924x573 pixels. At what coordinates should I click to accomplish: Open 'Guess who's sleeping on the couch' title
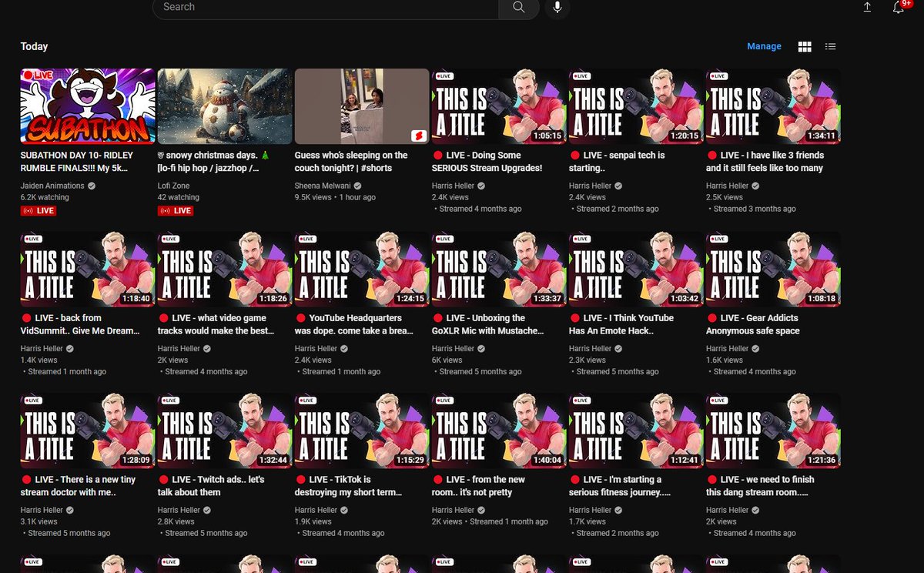tap(351, 162)
